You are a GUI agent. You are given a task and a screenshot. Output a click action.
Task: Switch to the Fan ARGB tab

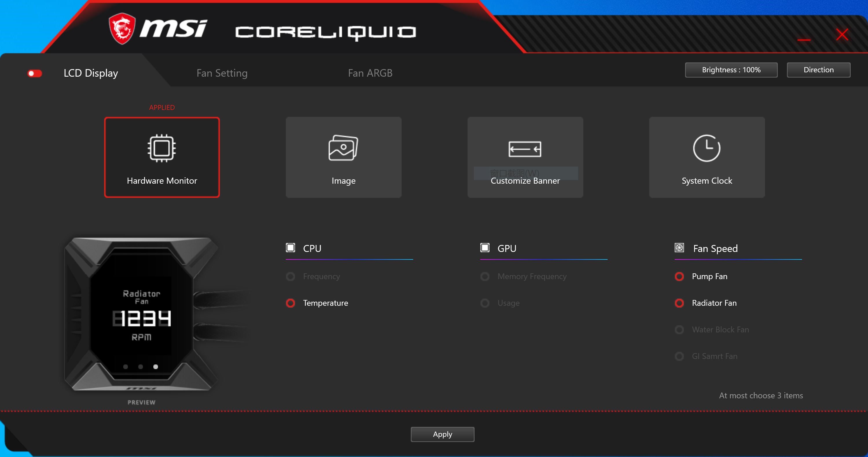pos(370,73)
